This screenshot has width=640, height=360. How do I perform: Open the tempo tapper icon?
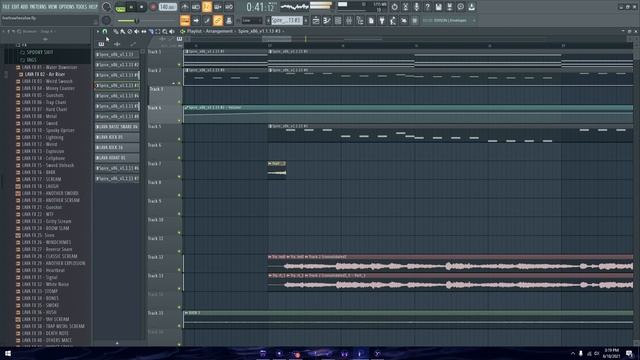pos(393,20)
